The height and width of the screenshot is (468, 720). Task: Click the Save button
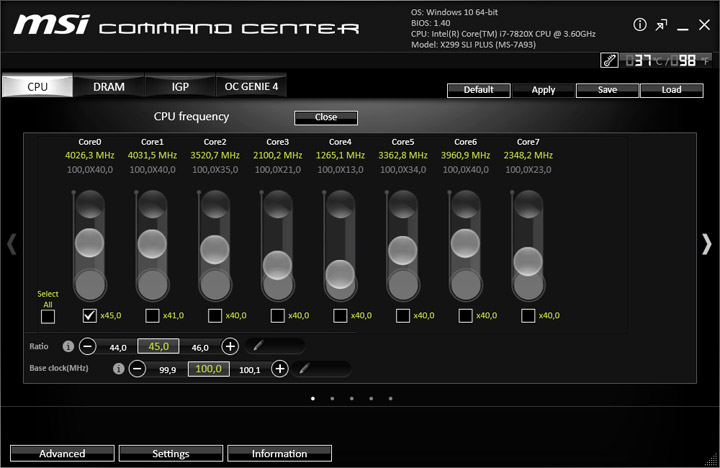(x=607, y=90)
